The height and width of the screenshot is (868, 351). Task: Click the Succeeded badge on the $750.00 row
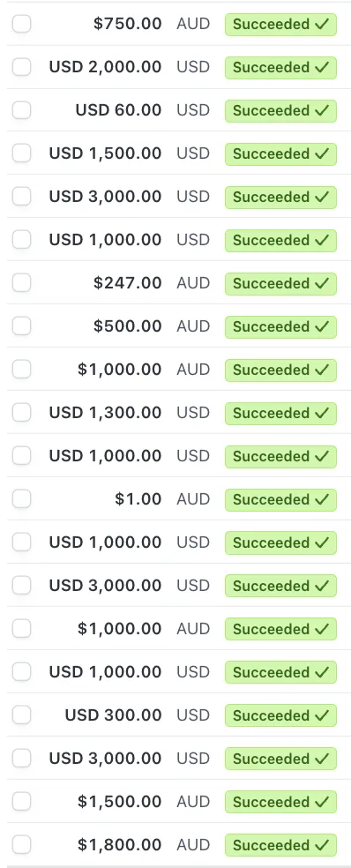[x=280, y=25]
